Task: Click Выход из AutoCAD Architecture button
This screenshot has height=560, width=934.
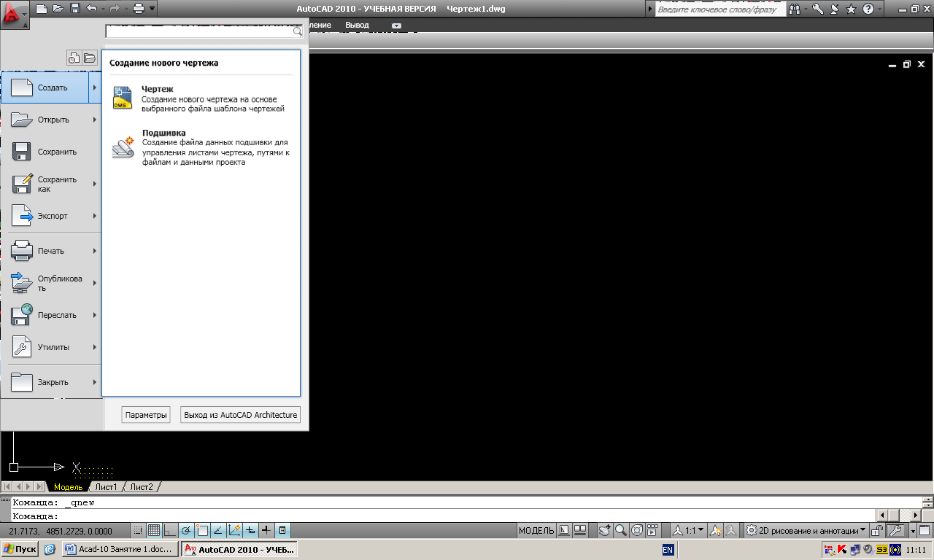Action: [x=240, y=415]
